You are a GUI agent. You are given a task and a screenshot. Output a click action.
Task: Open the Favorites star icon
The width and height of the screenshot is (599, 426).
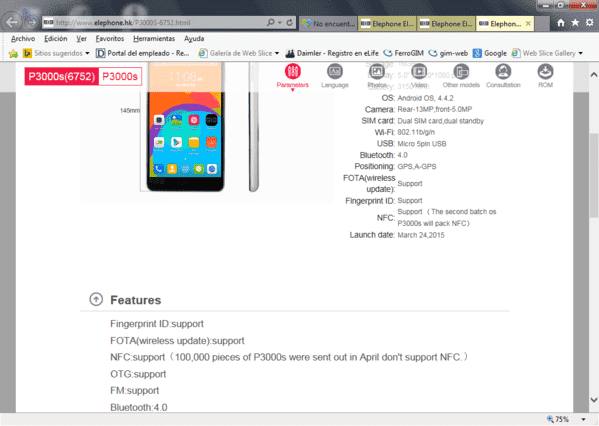tap(575, 23)
